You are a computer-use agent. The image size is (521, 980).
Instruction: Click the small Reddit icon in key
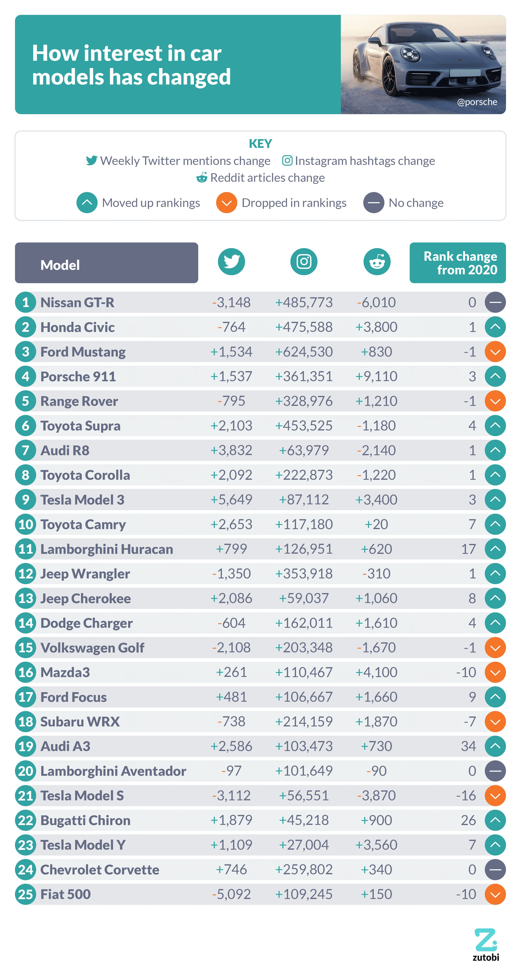202,177
